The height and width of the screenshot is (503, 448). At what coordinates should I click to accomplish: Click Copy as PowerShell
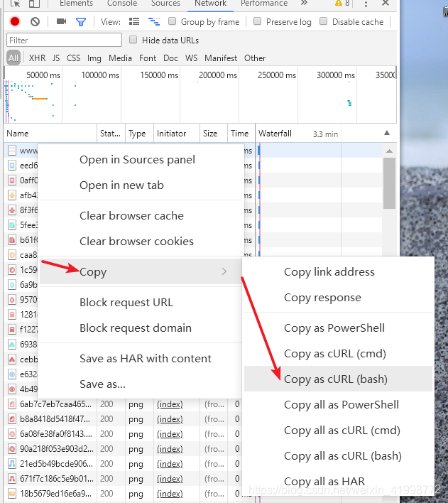coord(339,328)
